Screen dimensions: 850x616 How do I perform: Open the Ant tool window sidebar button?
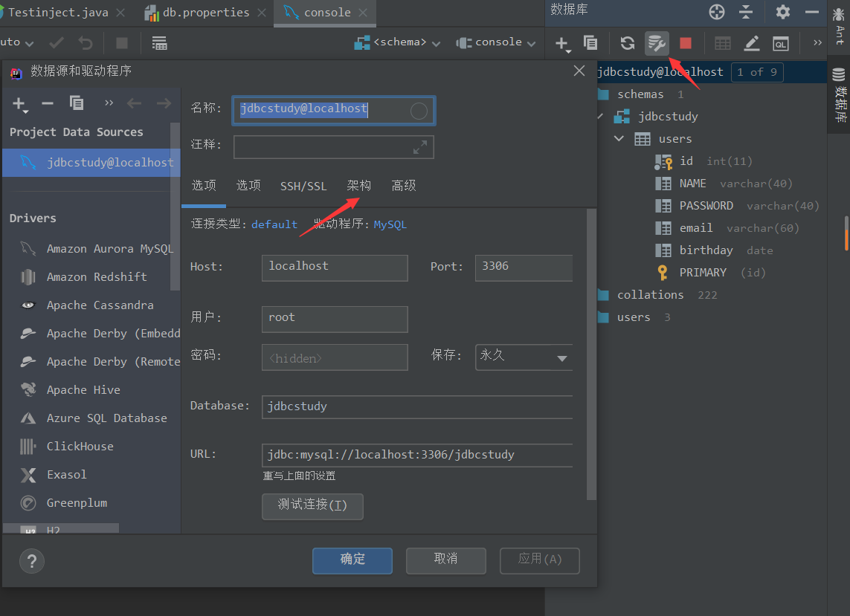[839, 27]
